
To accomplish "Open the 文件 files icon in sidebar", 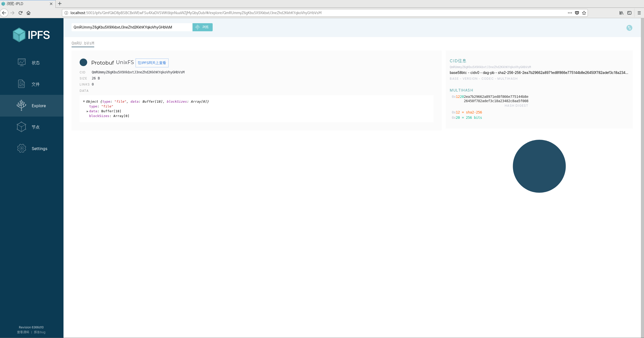I will coord(22,84).
